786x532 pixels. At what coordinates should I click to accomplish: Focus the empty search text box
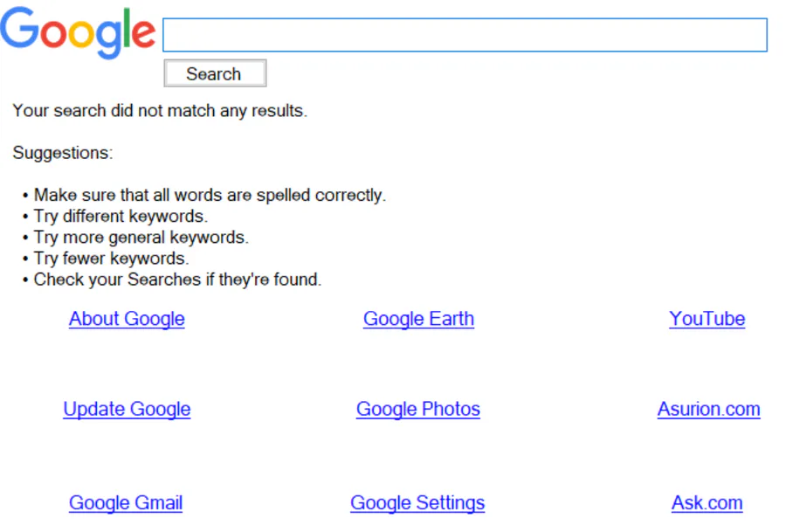point(465,35)
